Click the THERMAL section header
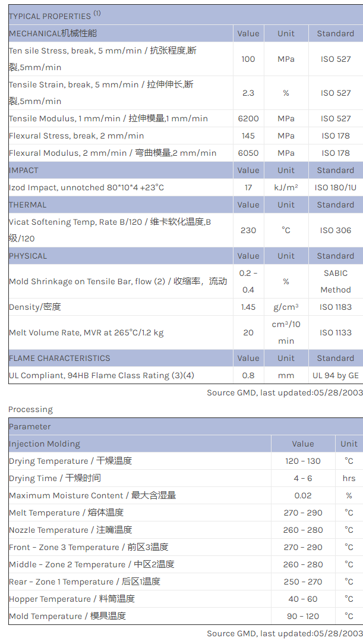This screenshot has height=644, width=363. click(x=27, y=205)
